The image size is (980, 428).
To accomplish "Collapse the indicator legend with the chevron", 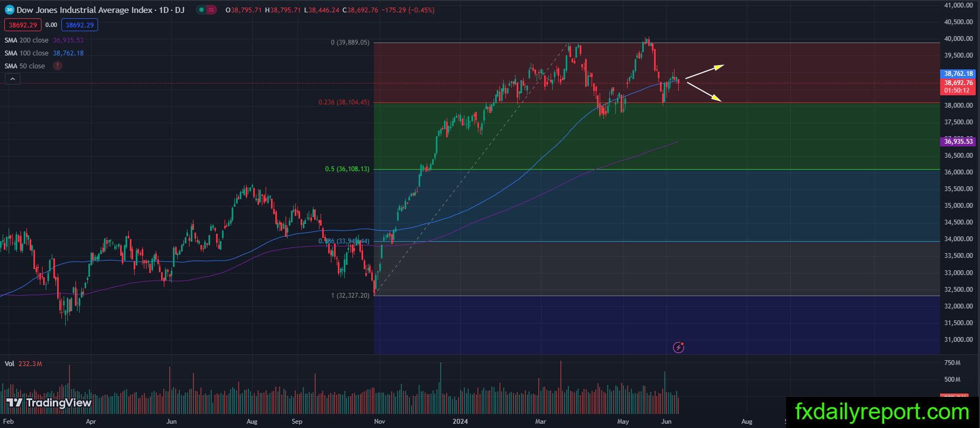I will (x=12, y=79).
